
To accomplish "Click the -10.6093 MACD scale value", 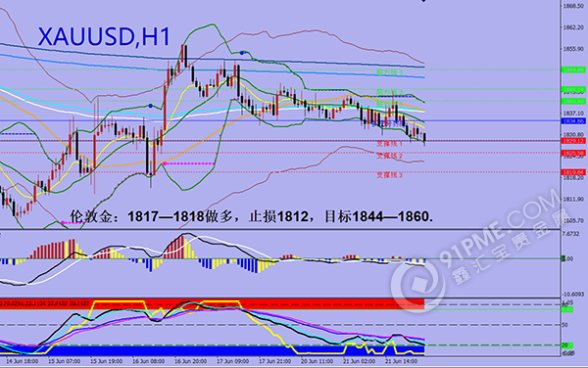I will [573, 294].
